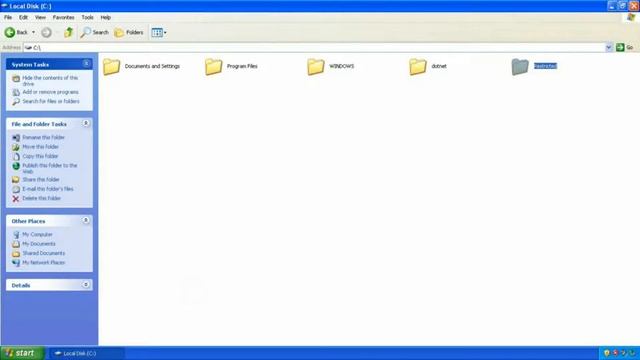Click the grayed Forward arrow button

tap(46, 32)
